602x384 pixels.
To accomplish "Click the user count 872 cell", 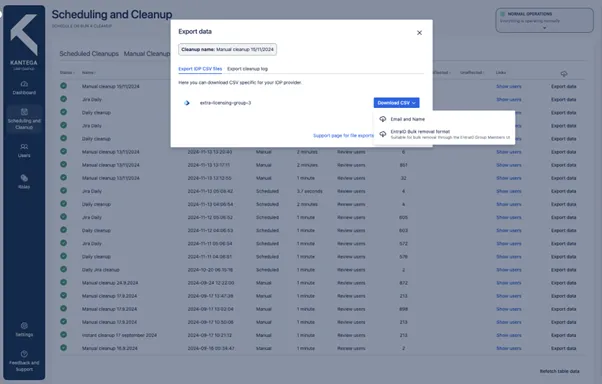I will [403, 283].
